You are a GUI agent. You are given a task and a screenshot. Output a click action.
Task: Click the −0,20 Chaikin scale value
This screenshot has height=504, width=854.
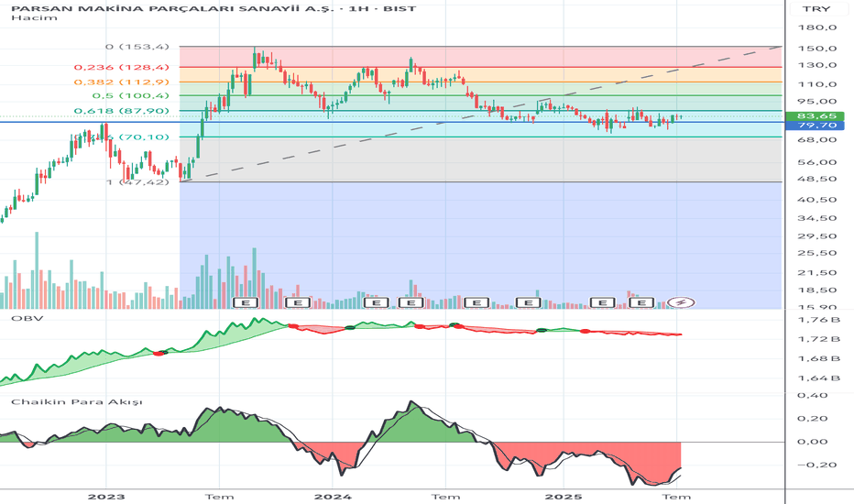click(817, 465)
